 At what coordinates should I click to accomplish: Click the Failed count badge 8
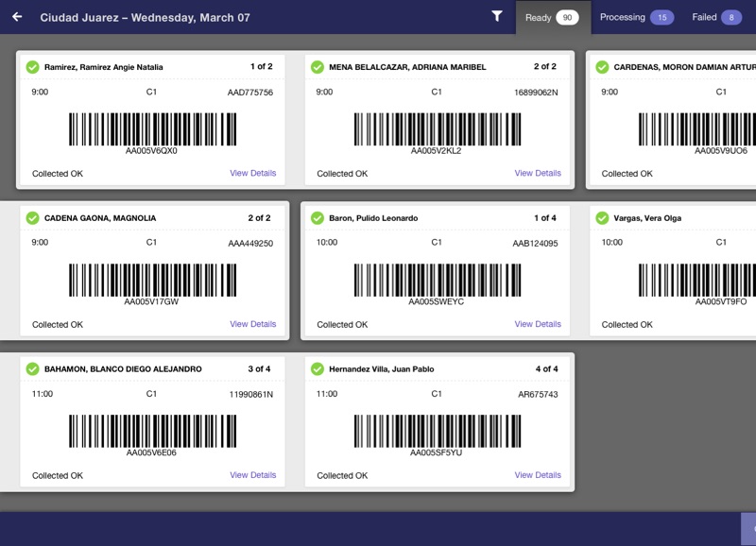point(731,17)
